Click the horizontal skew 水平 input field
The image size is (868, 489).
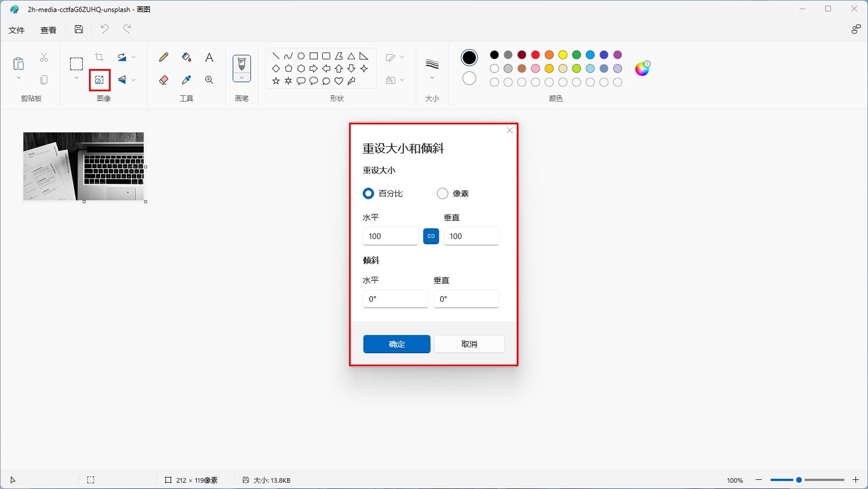pyautogui.click(x=395, y=298)
